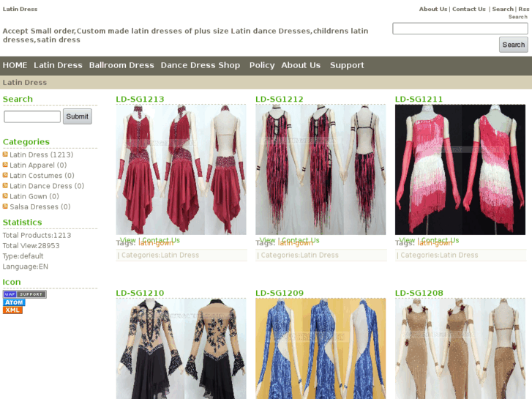Image resolution: width=532 pixels, height=399 pixels.
Task: Click LD-SG1213 red dress thumbnail
Action: click(181, 170)
